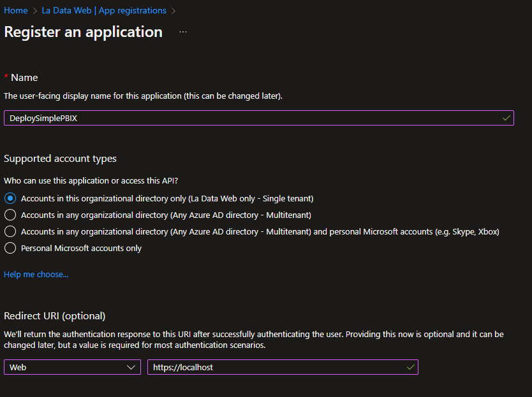Click the required asterisk beside Name
Screen dimensions: 532x397
click(6, 76)
